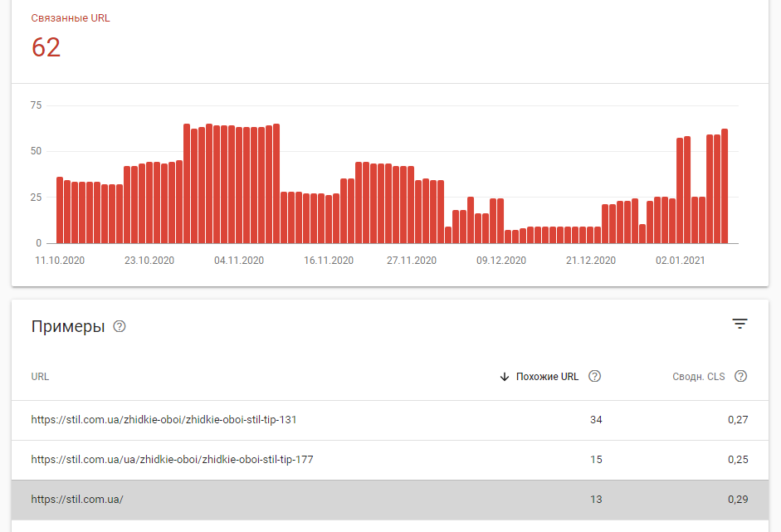
Task: Click chart date label 09.12.2020
Action: click(x=501, y=261)
